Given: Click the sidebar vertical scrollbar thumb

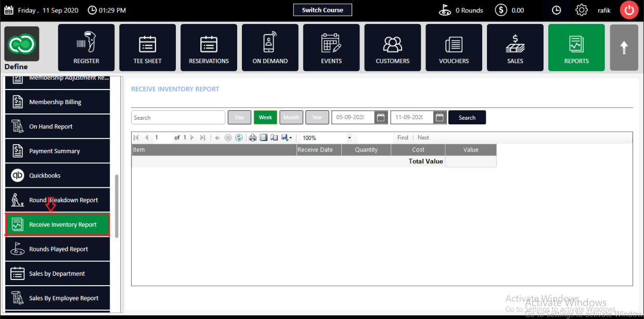Looking at the screenshot, I should point(117,206).
